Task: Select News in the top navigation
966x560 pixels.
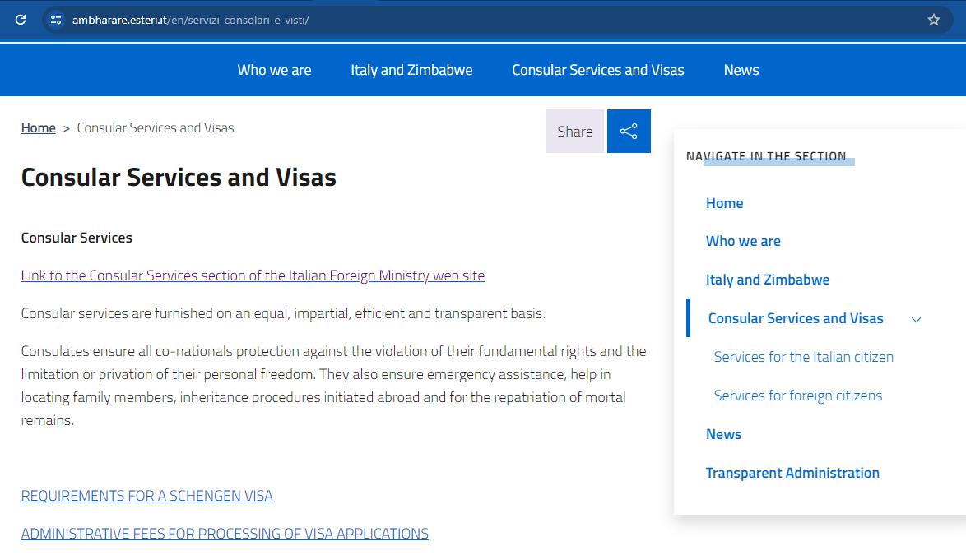Action: [x=741, y=70]
